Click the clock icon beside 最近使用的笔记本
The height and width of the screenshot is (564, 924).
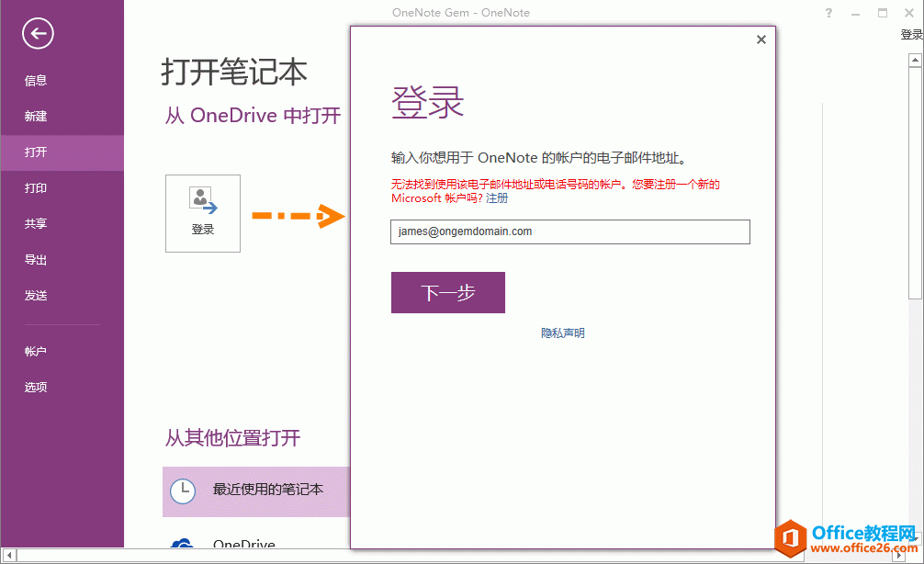pyautogui.click(x=183, y=492)
